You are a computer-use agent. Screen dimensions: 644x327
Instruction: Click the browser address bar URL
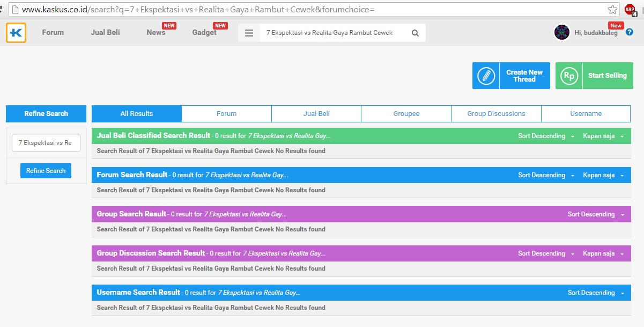pos(198,10)
